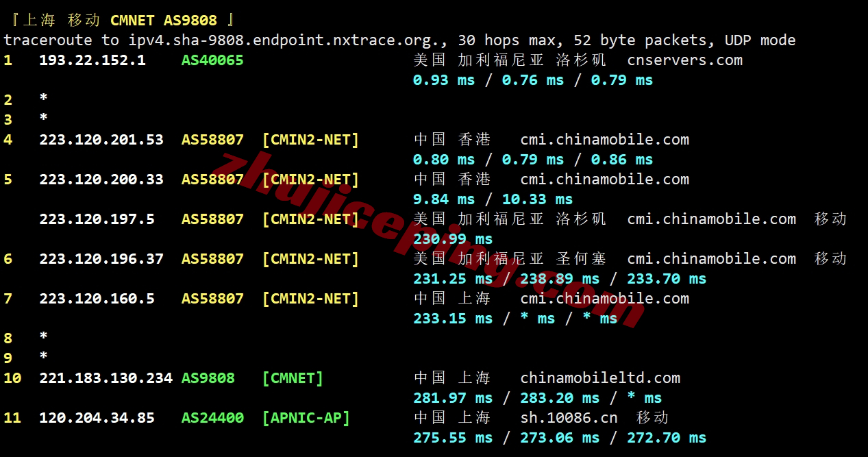The height and width of the screenshot is (457, 868).
Task: Click the 275.55 ms latency value
Action: 453,438
